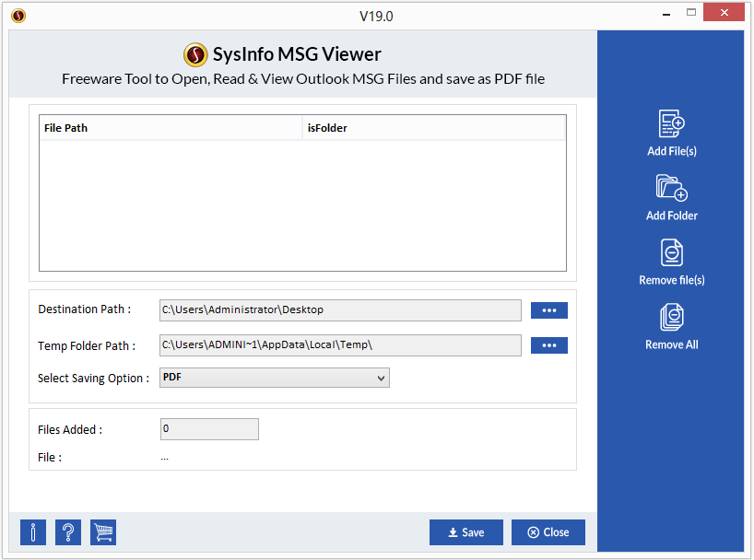This screenshot has height=560, width=754.
Task: Browse for a new Destination Path
Action: coord(548,310)
